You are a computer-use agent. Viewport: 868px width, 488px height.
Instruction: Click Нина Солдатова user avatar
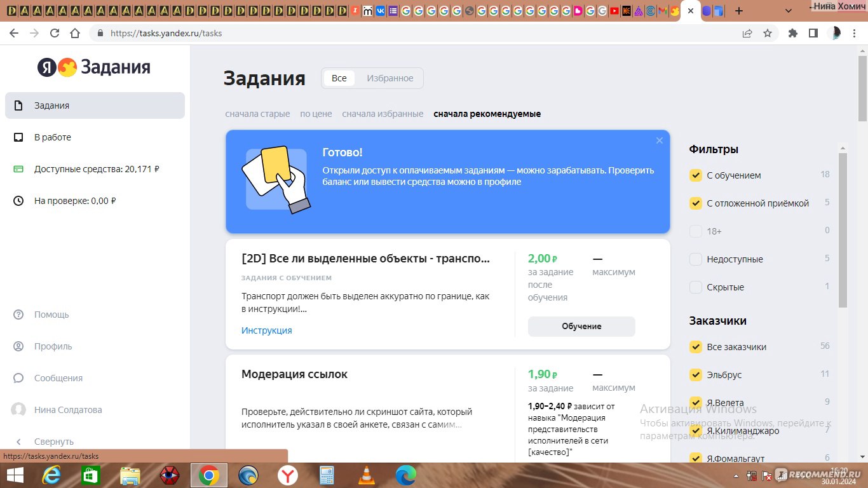19,410
